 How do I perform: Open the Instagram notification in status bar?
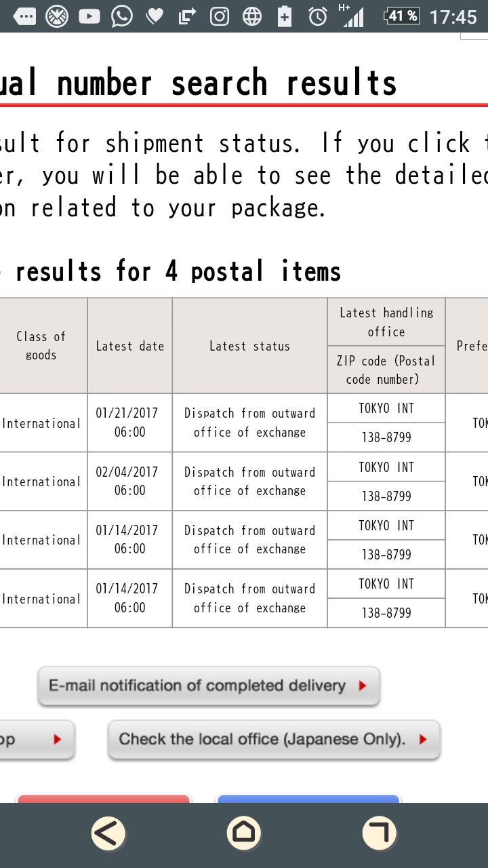coord(220,16)
